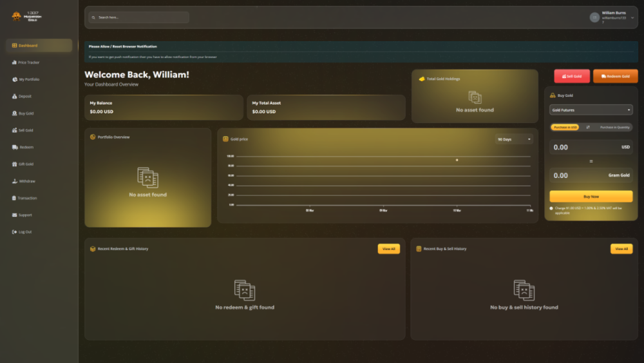644x363 pixels.
Task: Click the Recent Buy & Sell History icon
Action: 419,249
